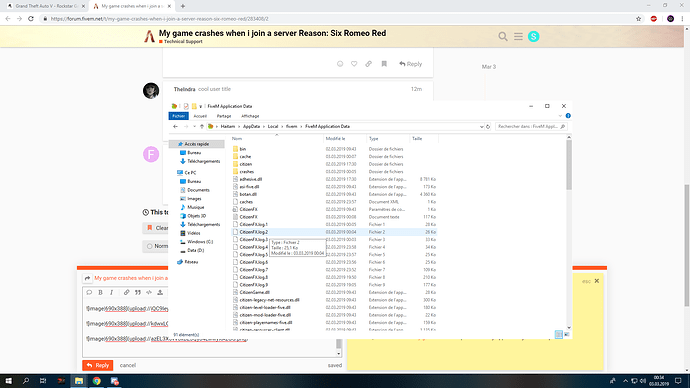This screenshot has height=388, width=690.
Task: Open TheIndra's profile avatar
Action: (x=151, y=91)
